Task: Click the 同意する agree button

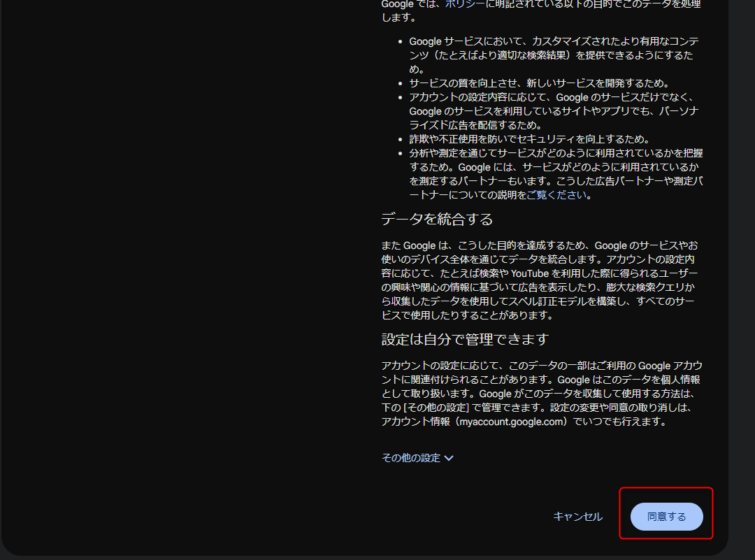Action: [x=666, y=517]
